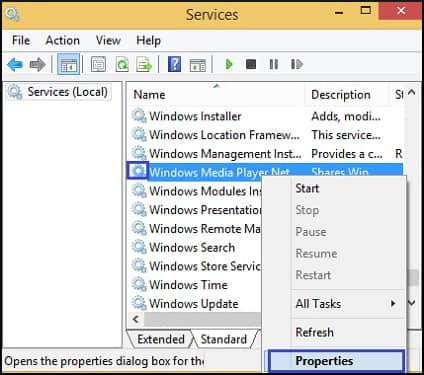Screen dimensions: 424x375
Task: Open Help with the question mark icon
Action: point(174,64)
